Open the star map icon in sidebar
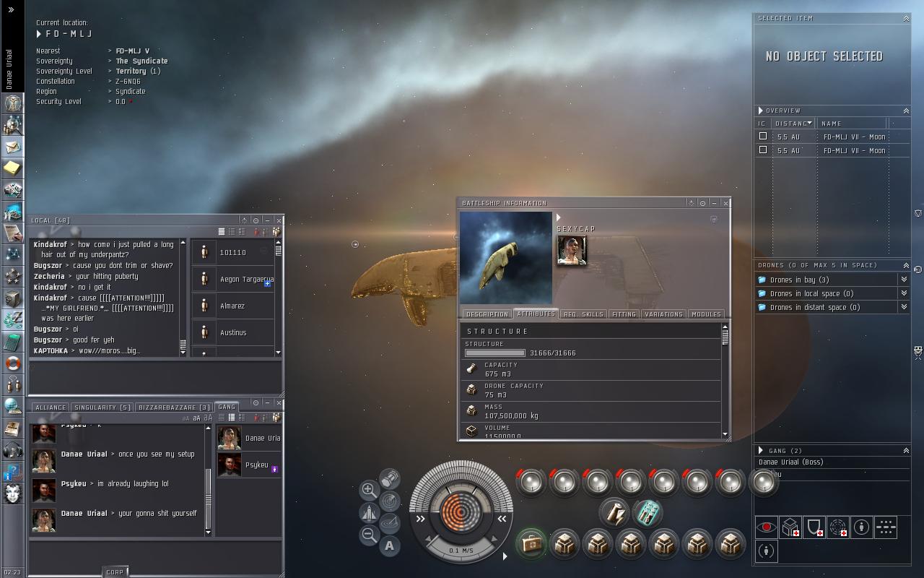The image size is (924, 578). coord(13,255)
